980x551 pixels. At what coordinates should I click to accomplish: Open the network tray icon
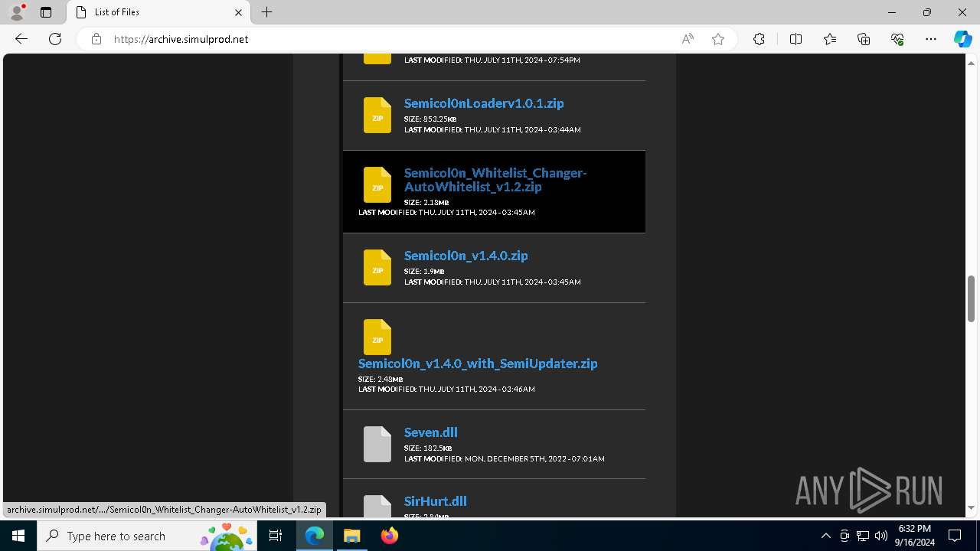coord(863,536)
